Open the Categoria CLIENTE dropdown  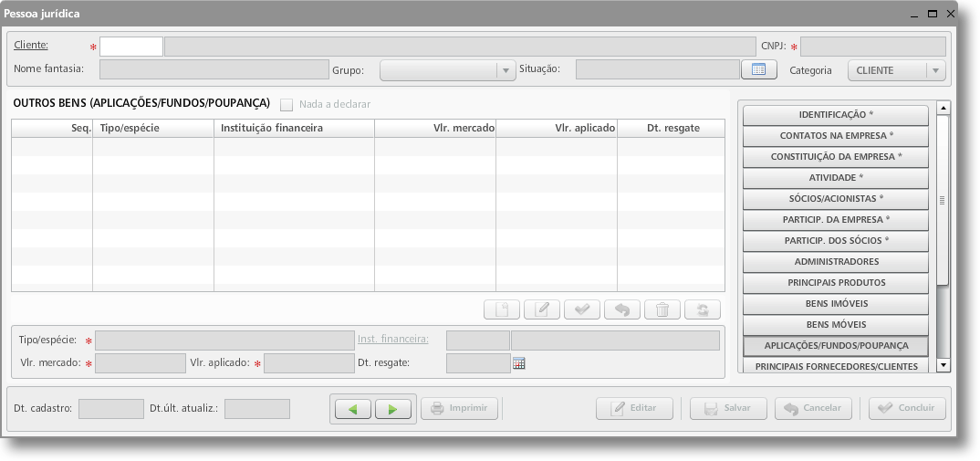[x=896, y=70]
